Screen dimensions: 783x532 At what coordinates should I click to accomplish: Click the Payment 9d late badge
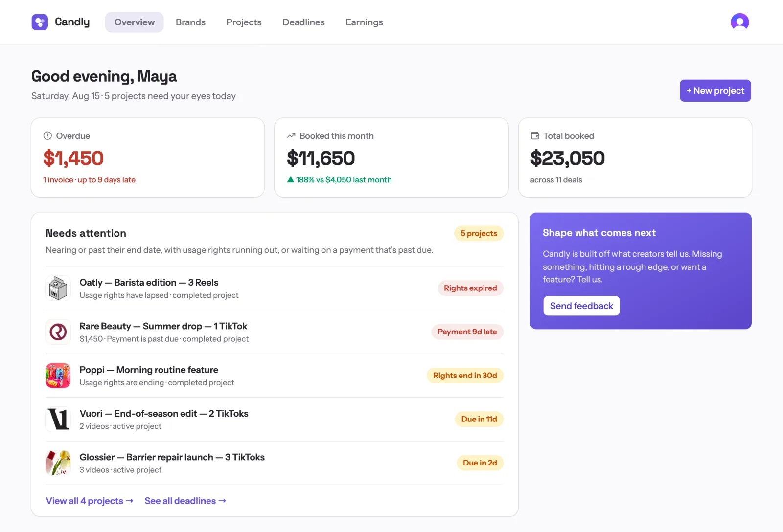pos(467,332)
